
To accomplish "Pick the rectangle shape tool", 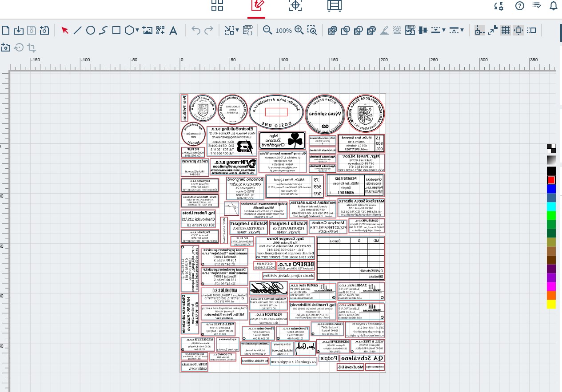I will pos(116,30).
